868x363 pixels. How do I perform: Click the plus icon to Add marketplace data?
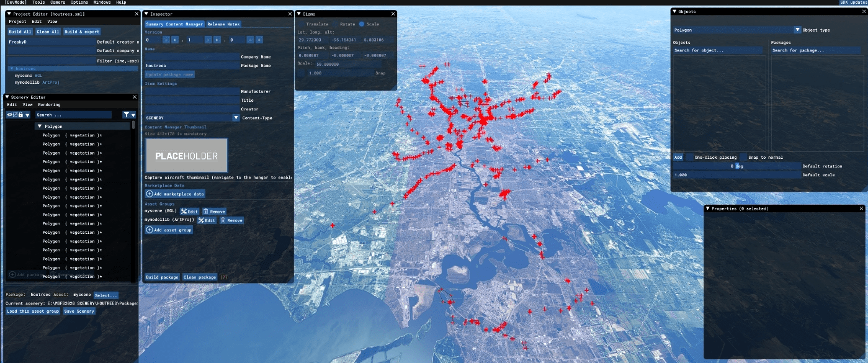150,194
